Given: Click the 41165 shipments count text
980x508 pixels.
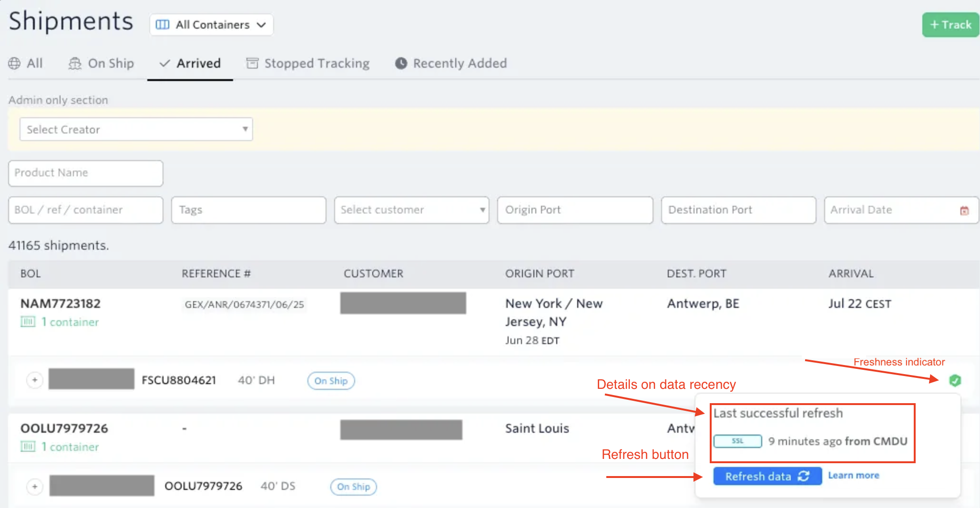Looking at the screenshot, I should [x=59, y=245].
